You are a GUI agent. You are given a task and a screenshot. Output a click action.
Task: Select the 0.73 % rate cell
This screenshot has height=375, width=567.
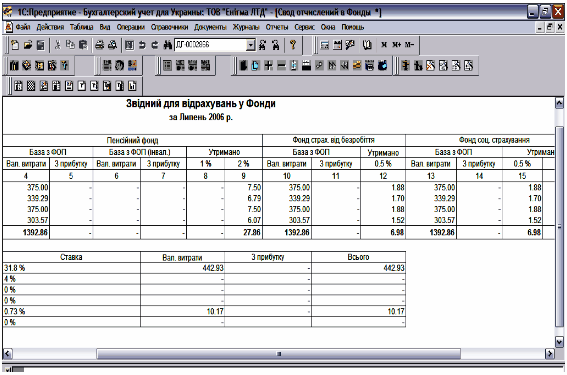[x=71, y=311]
